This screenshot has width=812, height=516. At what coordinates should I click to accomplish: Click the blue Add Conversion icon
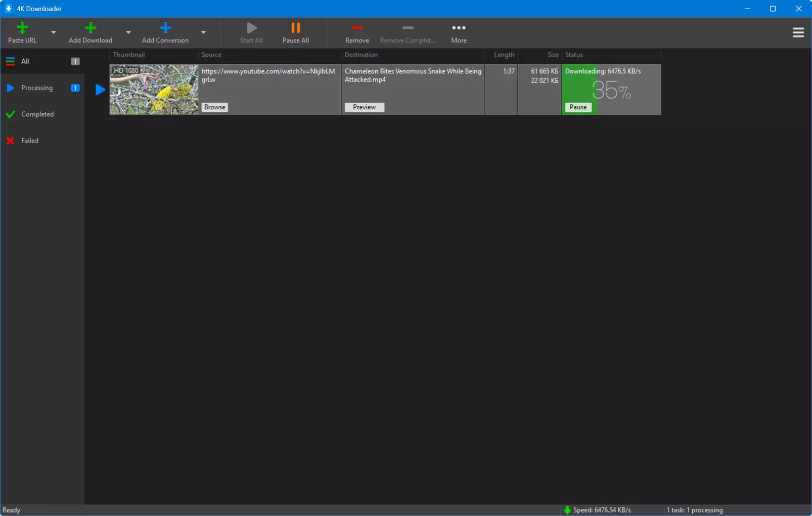pos(165,28)
